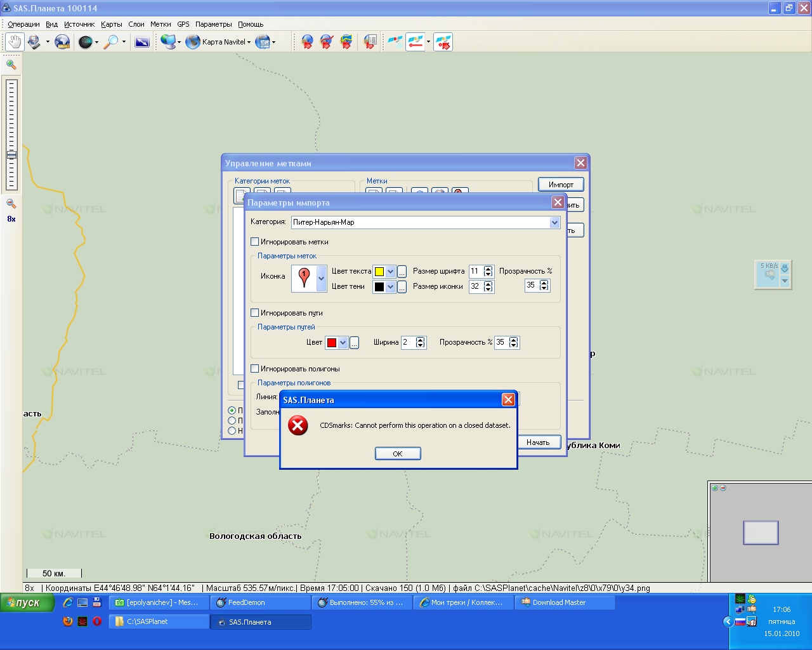Click the zoom-in magnifier above zoom slider
This screenshot has height=650, width=812.
(x=11, y=64)
